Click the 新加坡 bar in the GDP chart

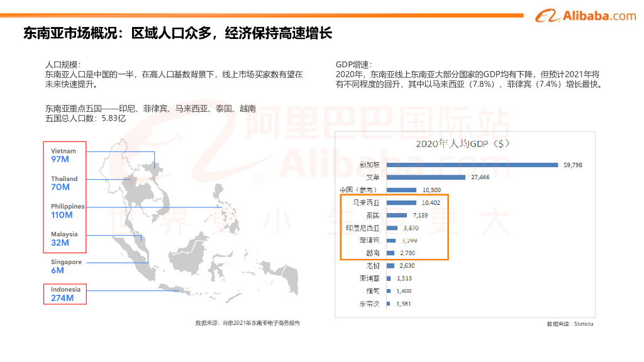pyautogui.click(x=472, y=165)
